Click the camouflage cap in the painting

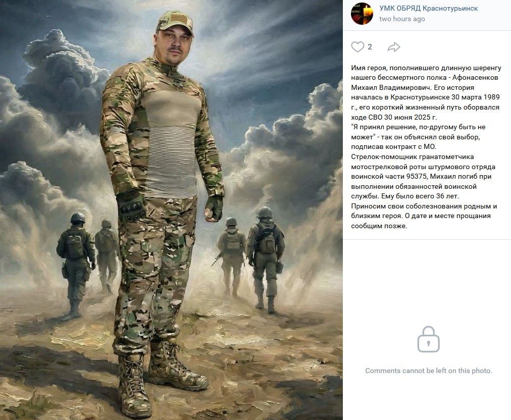click(175, 21)
